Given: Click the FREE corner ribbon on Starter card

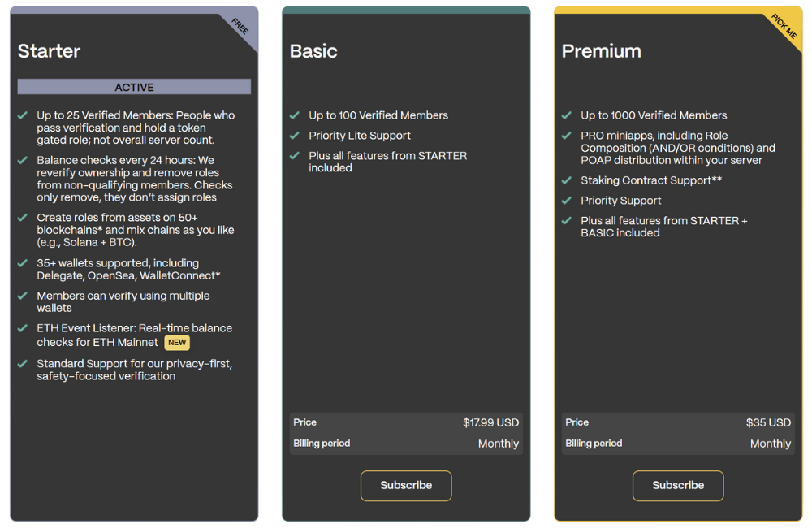Looking at the screenshot, I should tap(238, 27).
